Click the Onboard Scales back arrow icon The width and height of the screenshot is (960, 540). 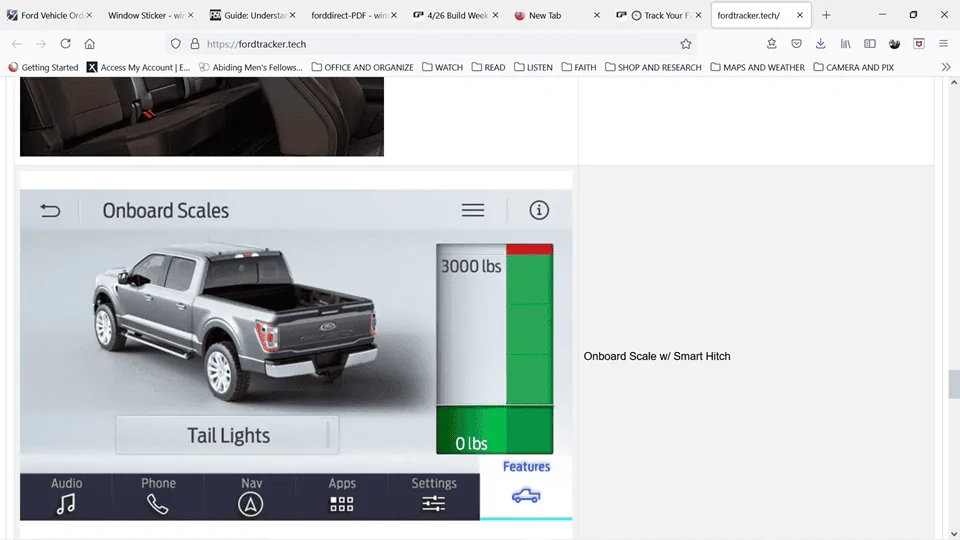tap(50, 211)
